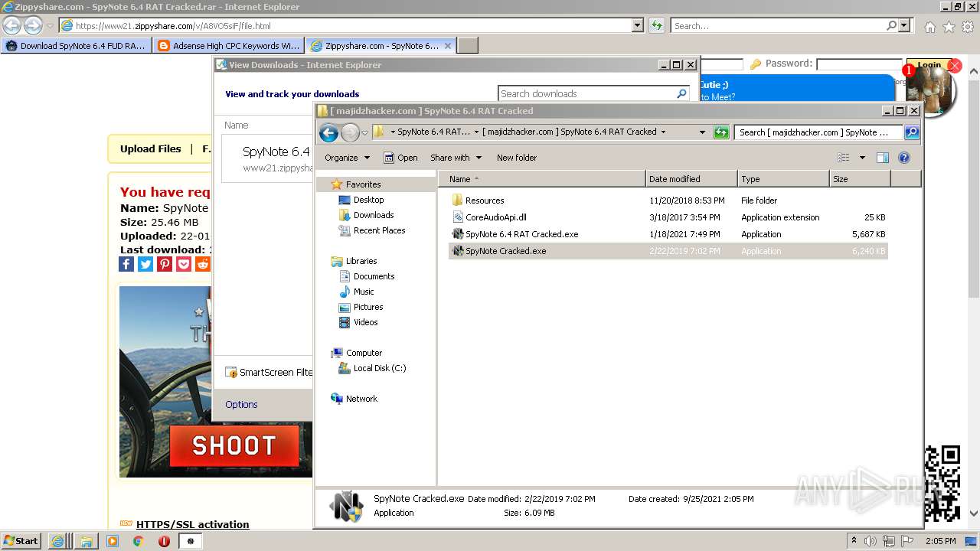Click the Zippyshare Password field
Viewport: 980px width, 551px height.
pyautogui.click(x=859, y=64)
